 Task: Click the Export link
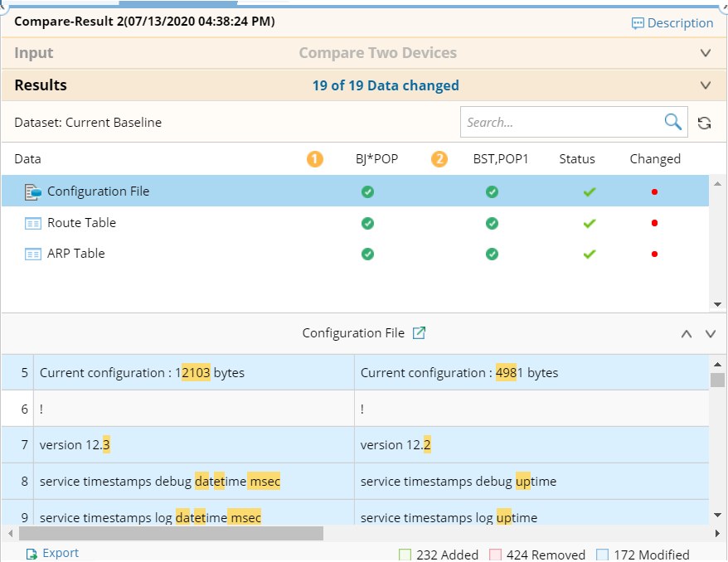pyautogui.click(x=61, y=553)
